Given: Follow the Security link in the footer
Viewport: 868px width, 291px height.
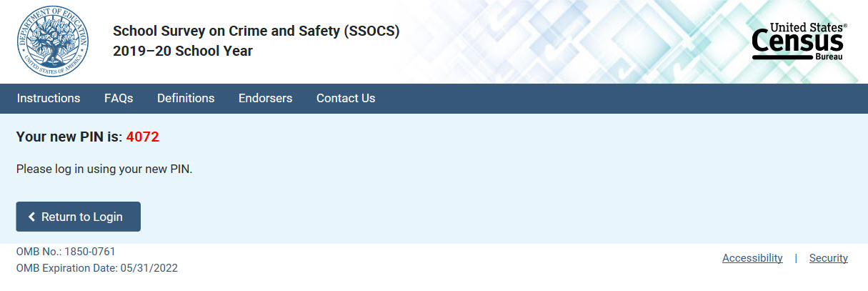Looking at the screenshot, I should [x=828, y=258].
